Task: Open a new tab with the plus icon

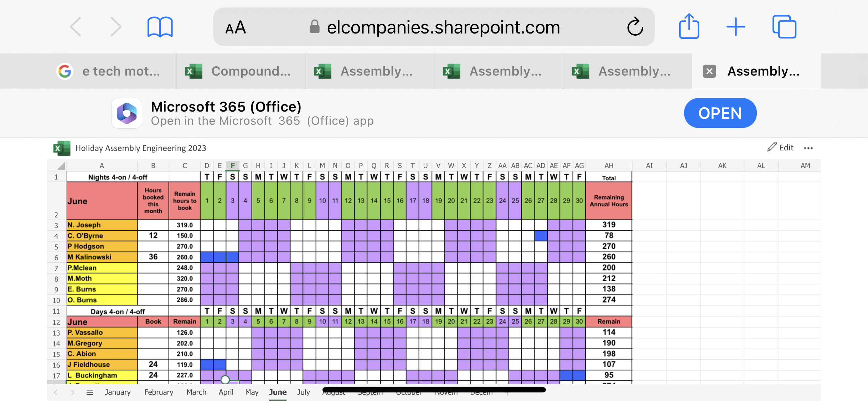Action: click(x=736, y=27)
